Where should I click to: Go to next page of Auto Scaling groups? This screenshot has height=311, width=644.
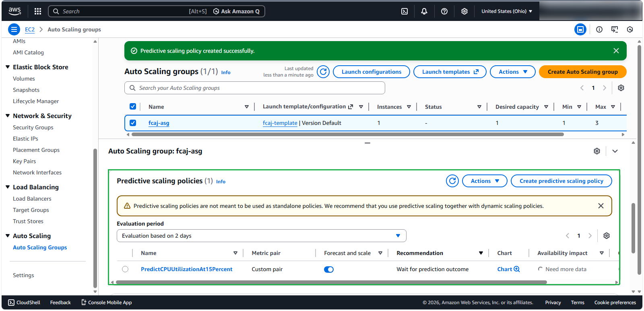coord(605,88)
